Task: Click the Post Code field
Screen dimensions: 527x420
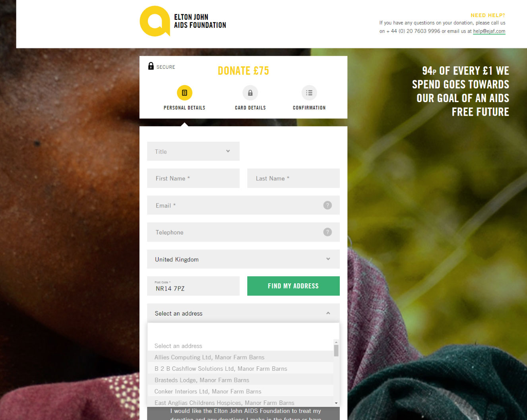Action: [x=193, y=286]
